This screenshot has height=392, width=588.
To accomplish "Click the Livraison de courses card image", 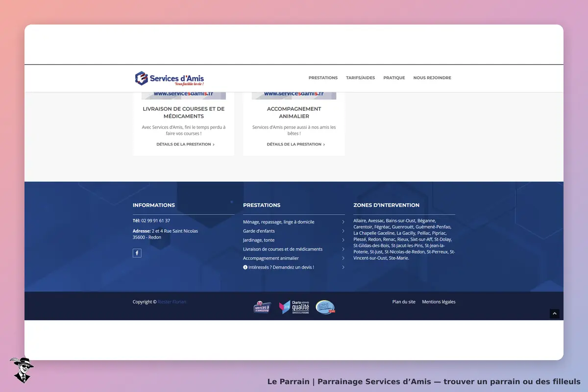I will [184, 96].
